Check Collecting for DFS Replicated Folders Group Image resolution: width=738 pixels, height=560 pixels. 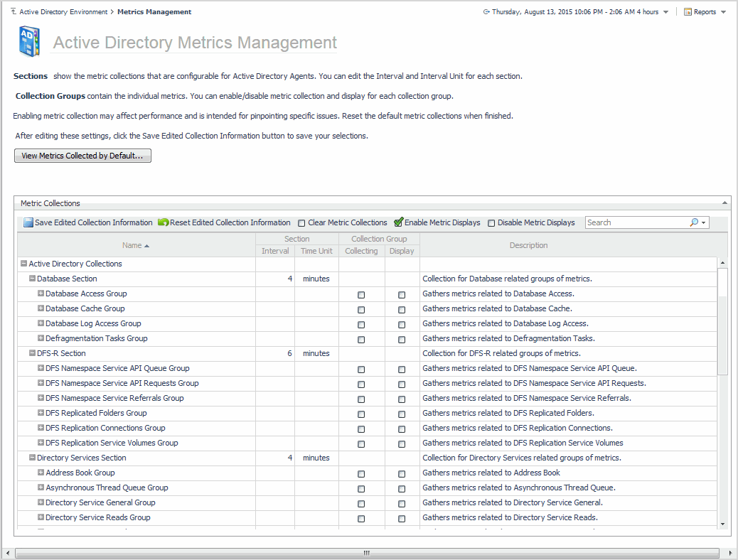tap(361, 414)
